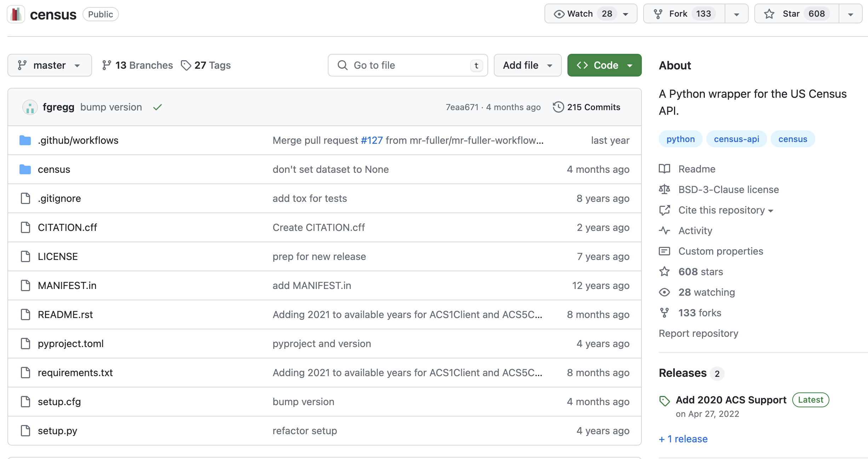Click the Readme book icon
The height and width of the screenshot is (459, 868).
click(x=664, y=169)
